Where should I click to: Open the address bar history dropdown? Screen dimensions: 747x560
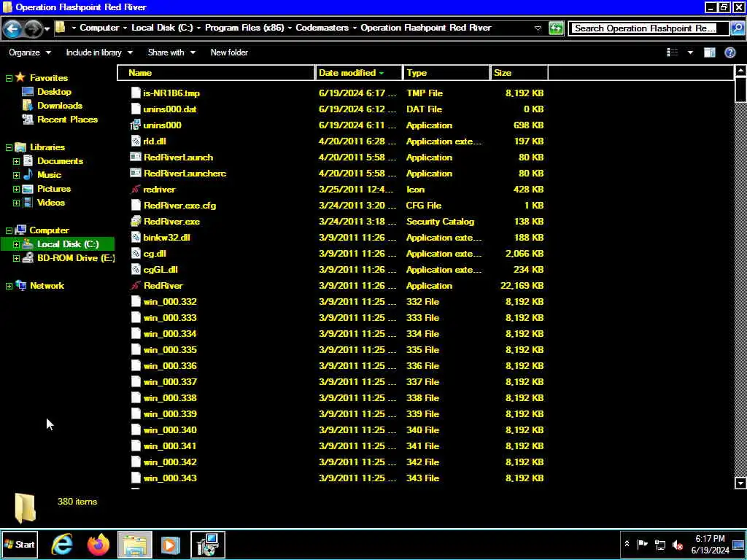tap(538, 28)
